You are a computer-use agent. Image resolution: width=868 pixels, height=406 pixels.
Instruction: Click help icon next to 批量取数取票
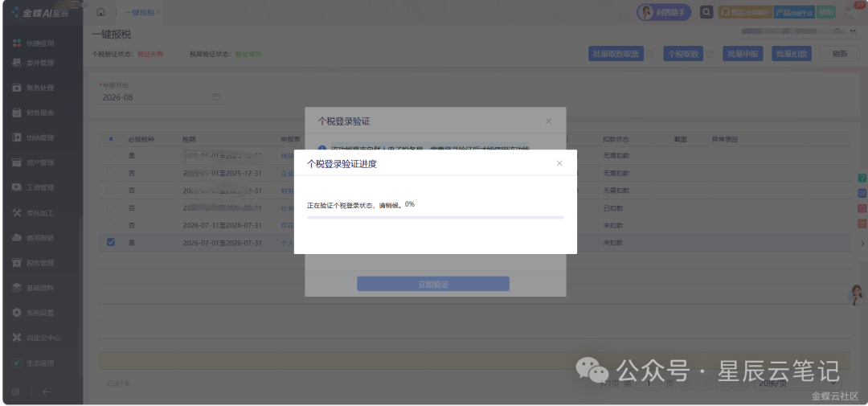650,55
